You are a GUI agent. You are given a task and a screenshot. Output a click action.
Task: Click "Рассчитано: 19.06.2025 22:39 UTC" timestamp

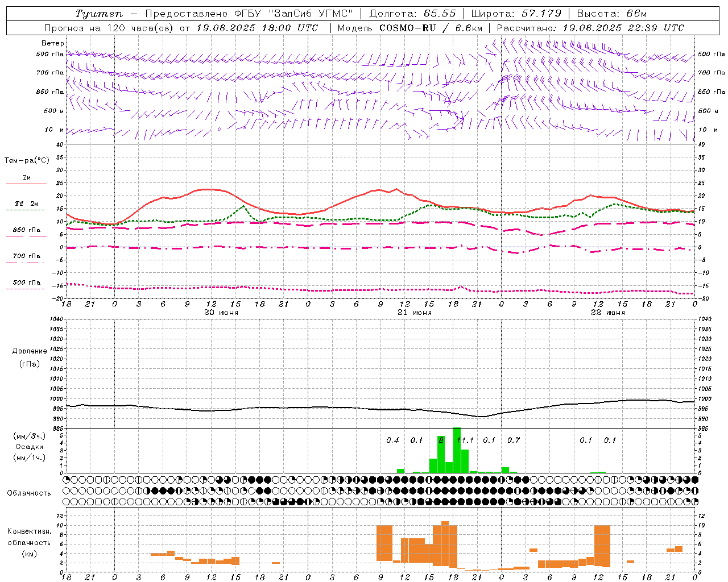[590, 28]
